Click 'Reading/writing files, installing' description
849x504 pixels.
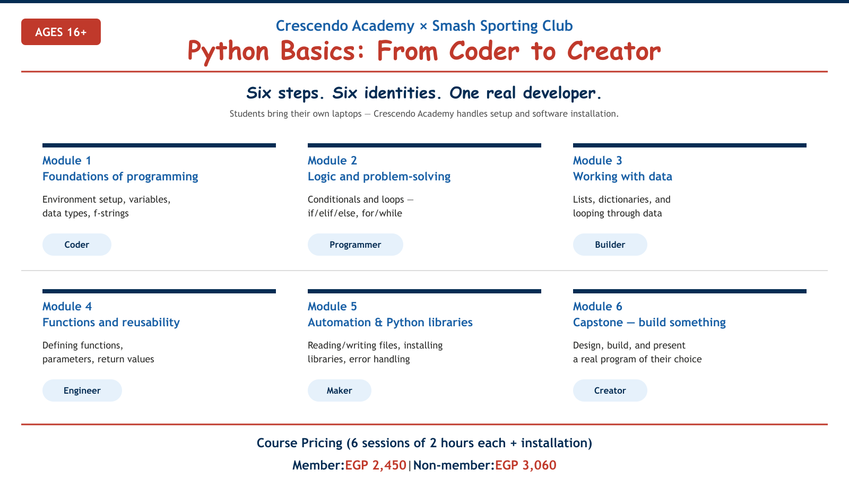tap(375, 345)
